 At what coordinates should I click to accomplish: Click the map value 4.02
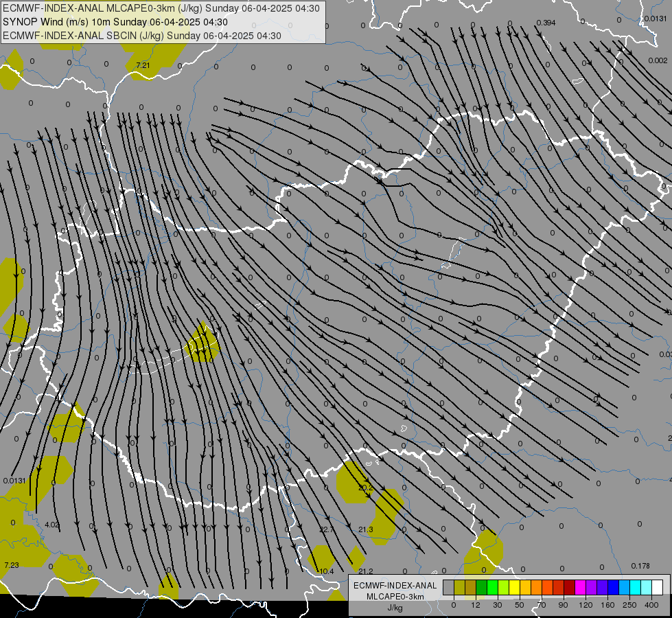coord(52,525)
